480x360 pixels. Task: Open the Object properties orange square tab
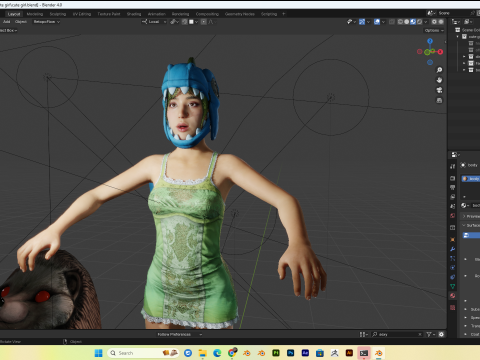pyautogui.click(x=453, y=240)
